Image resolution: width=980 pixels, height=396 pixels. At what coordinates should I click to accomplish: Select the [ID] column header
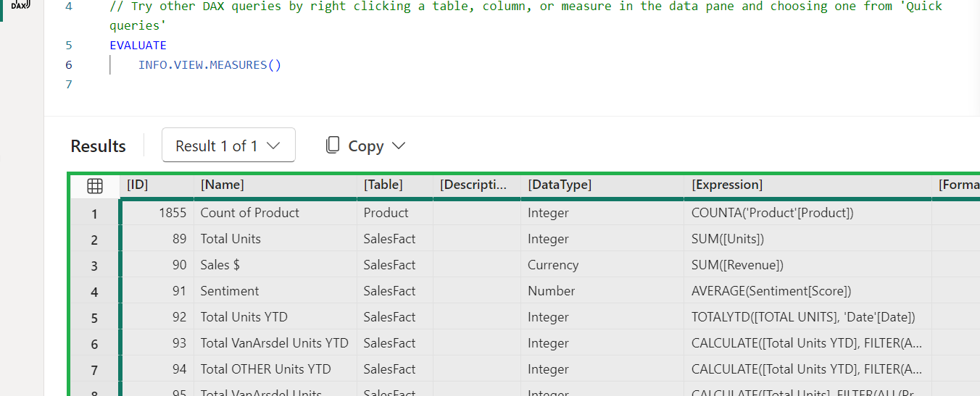155,185
